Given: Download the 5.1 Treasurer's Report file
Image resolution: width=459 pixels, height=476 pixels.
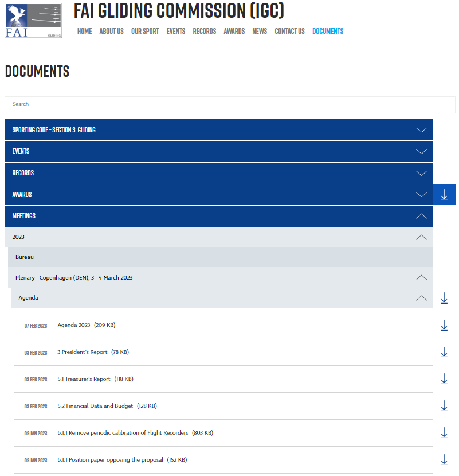Looking at the screenshot, I should pos(444,379).
